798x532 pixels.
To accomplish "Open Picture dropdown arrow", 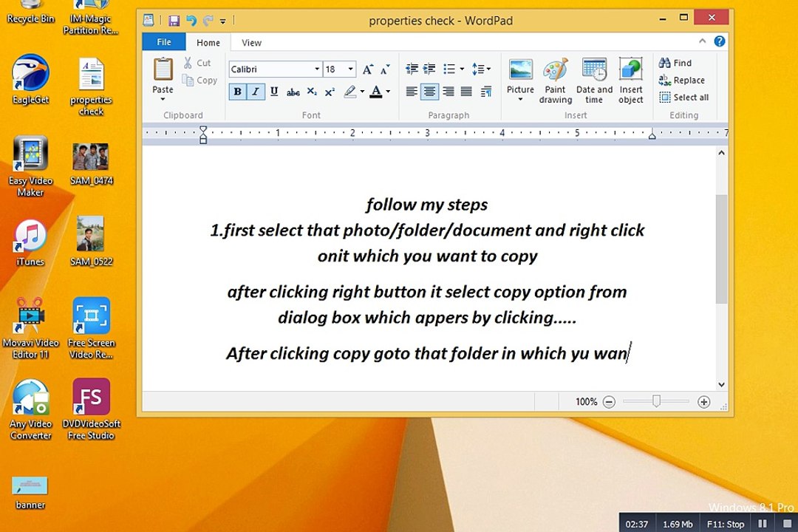I will tap(520, 99).
